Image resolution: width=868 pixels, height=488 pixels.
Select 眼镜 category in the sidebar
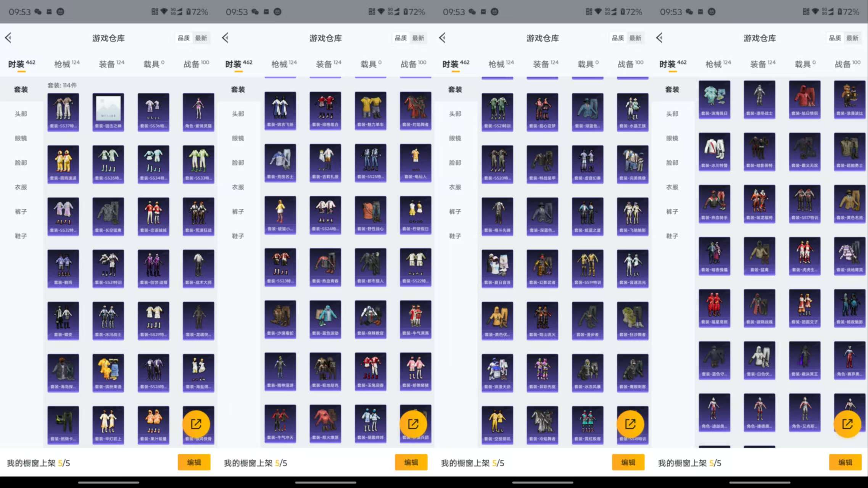21,138
